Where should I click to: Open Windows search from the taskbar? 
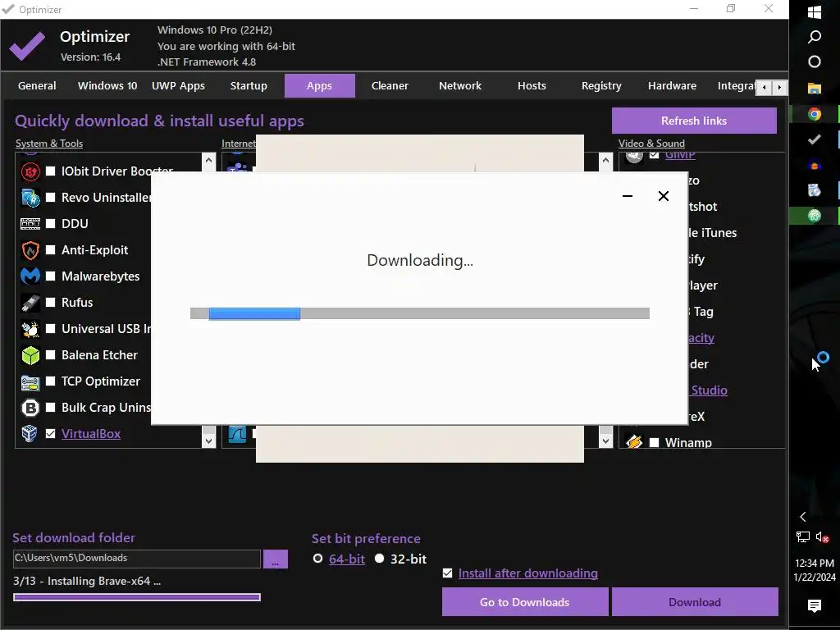pyautogui.click(x=815, y=36)
